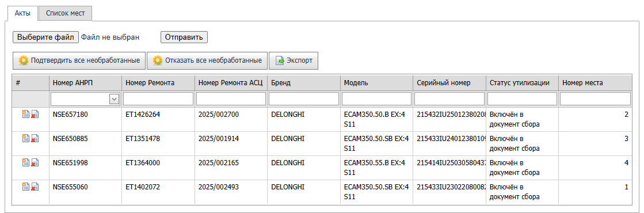
Task: Focus the Серийный номер filter field
Action: pyautogui.click(x=449, y=98)
